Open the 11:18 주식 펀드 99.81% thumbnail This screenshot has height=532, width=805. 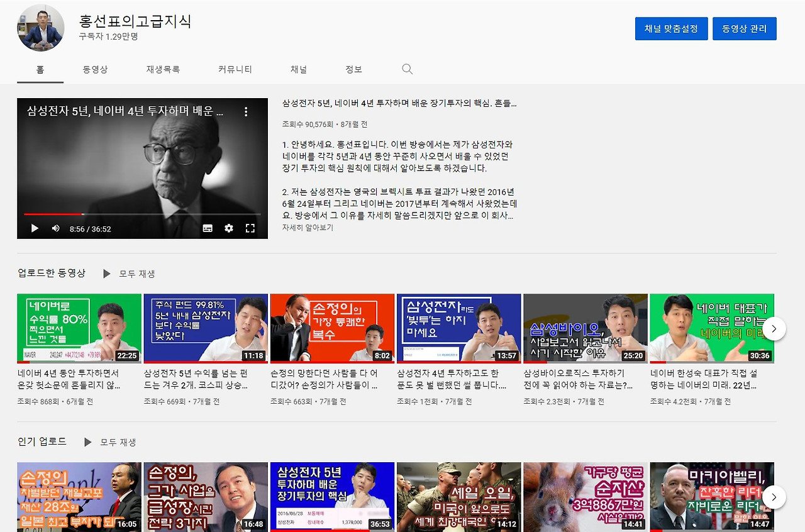206,328
